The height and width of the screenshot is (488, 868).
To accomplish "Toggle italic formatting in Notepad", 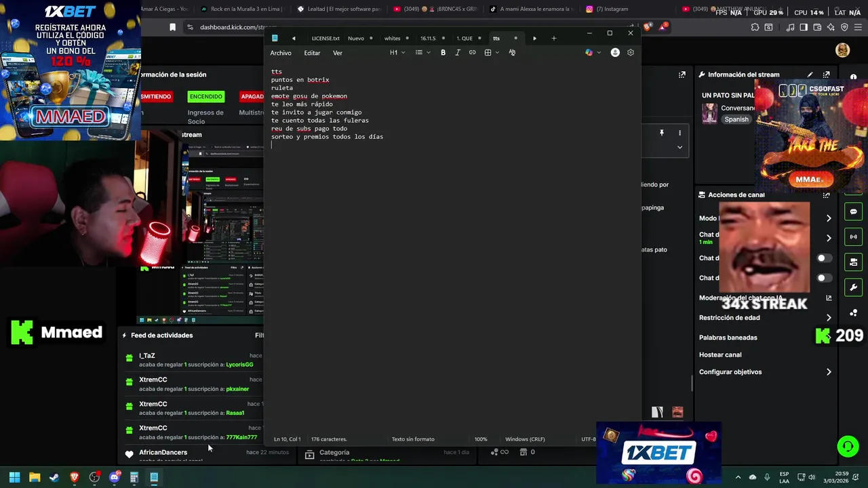I will [458, 53].
